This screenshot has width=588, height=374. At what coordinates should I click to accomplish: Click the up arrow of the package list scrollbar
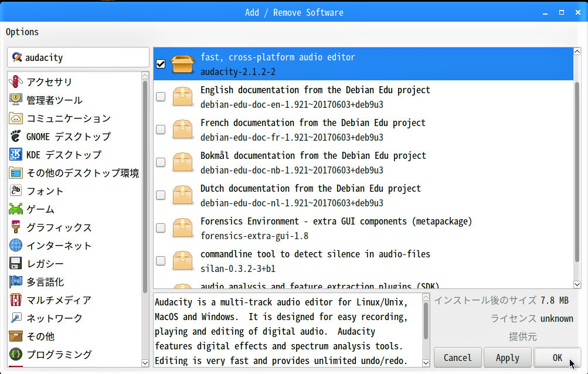coord(577,52)
